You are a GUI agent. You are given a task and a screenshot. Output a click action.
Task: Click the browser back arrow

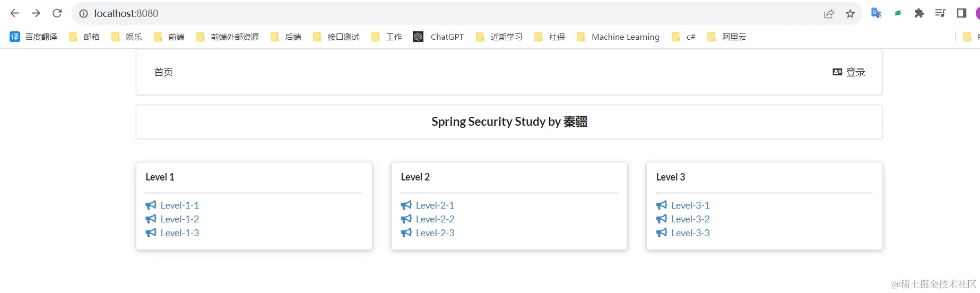15,13
